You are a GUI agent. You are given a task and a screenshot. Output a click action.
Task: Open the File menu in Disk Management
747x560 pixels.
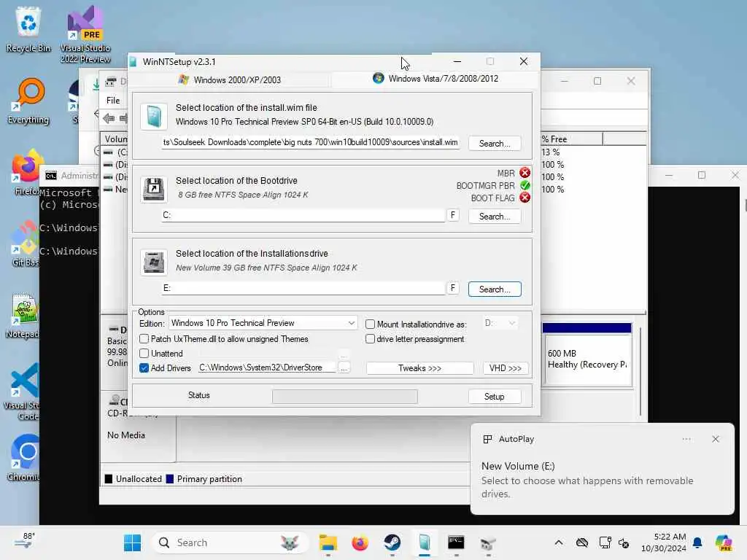[113, 101]
